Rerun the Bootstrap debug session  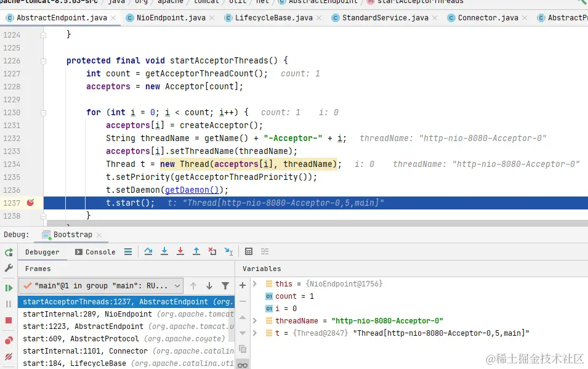[9, 252]
